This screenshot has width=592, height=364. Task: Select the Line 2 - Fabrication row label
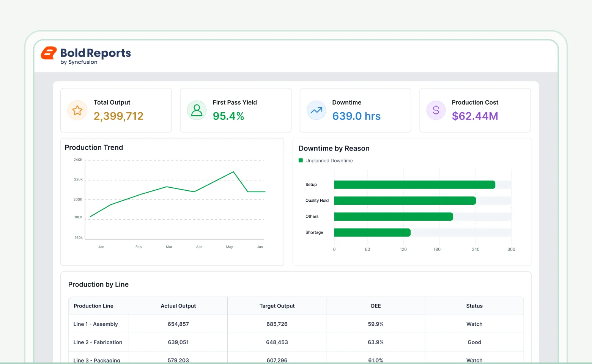coord(98,342)
